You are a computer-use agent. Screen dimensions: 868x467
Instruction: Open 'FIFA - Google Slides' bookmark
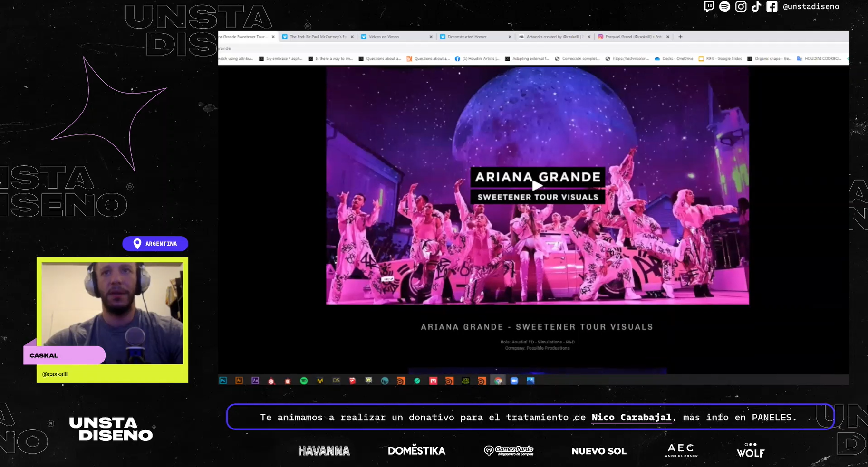pos(720,59)
